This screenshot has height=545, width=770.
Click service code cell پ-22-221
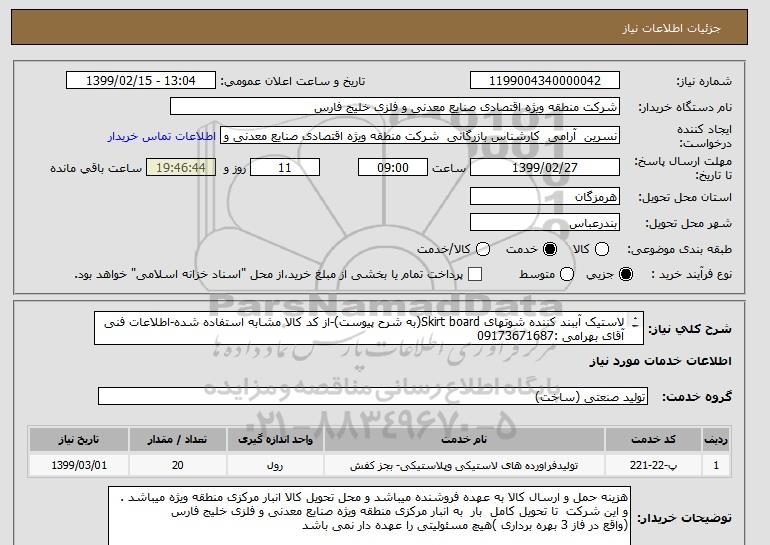[653, 465]
